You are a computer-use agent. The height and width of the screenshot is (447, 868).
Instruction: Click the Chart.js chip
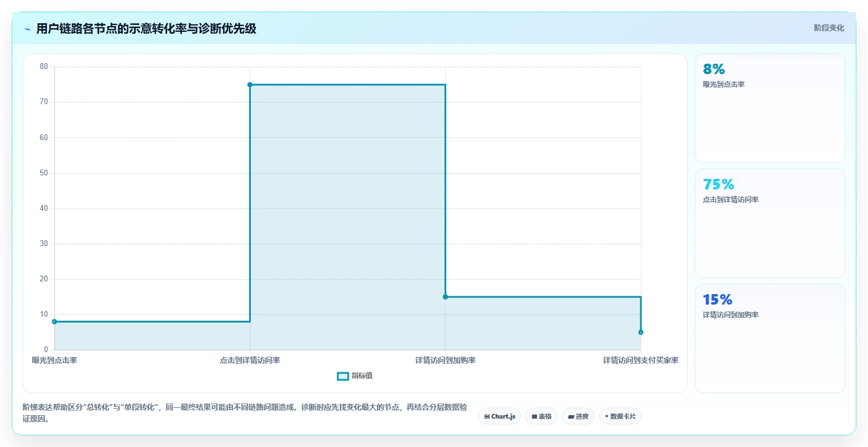point(499,416)
